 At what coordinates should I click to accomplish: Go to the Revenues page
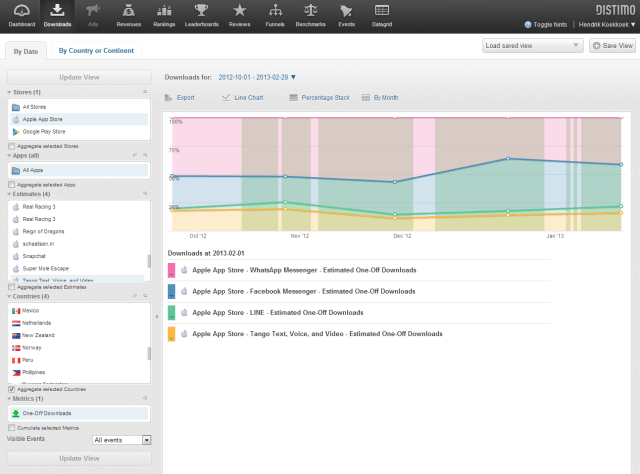(128, 13)
